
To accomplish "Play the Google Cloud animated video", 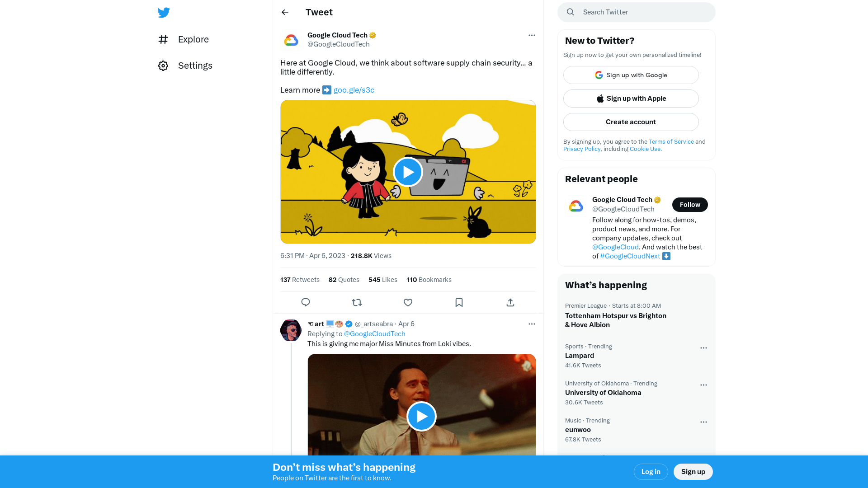I will pyautogui.click(x=408, y=172).
